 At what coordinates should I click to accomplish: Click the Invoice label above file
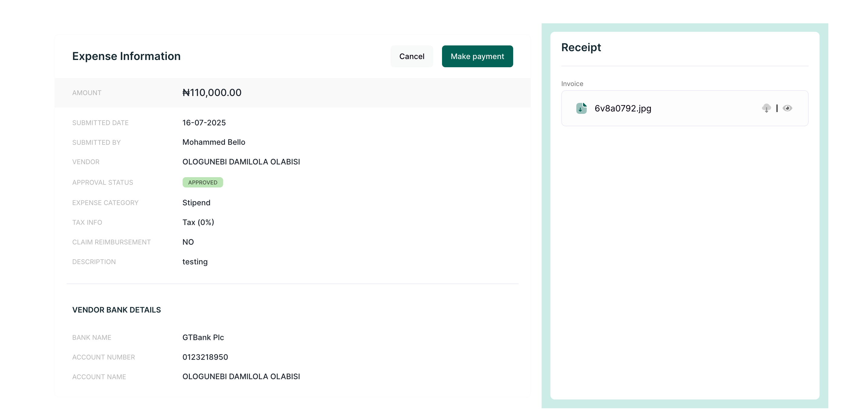point(572,84)
